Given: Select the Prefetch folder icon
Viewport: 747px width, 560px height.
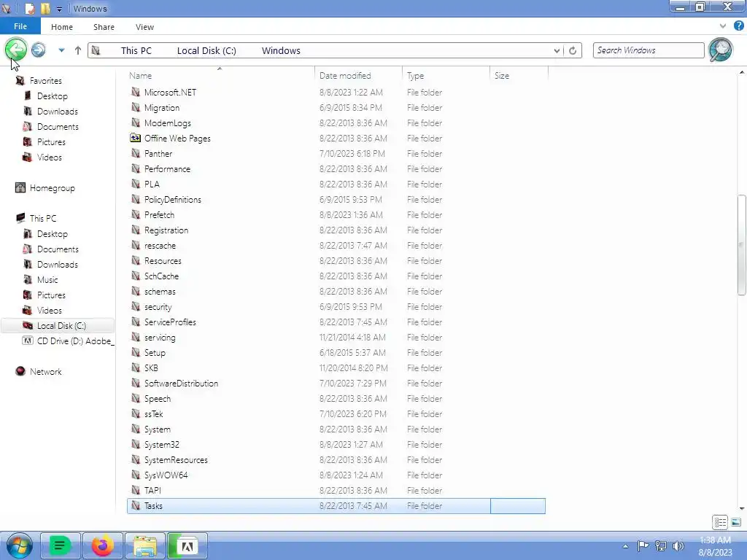Looking at the screenshot, I should (x=136, y=215).
